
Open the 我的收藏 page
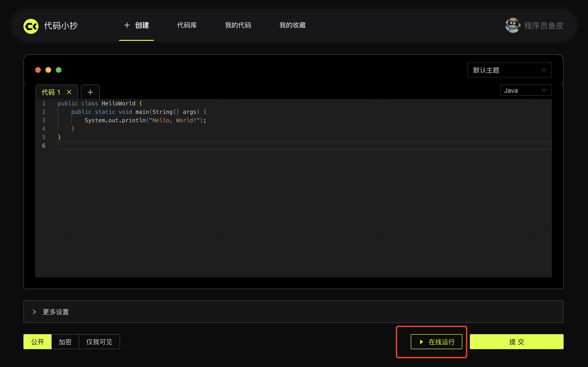coord(292,25)
